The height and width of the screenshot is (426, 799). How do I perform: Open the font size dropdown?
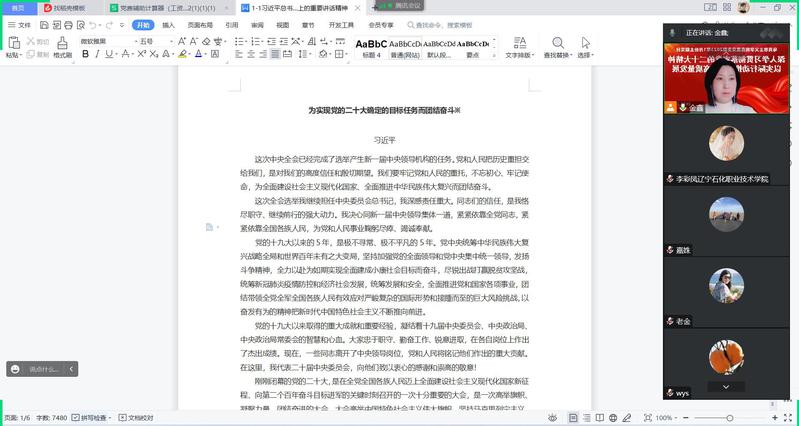(x=171, y=41)
